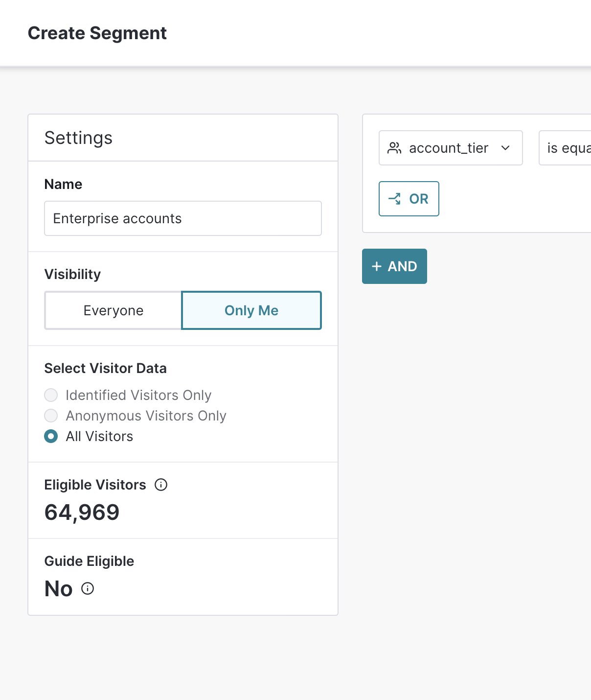Screen dimensions: 591x700
Task: Click the info icon beside Guide Eligible No
Action: (x=88, y=588)
